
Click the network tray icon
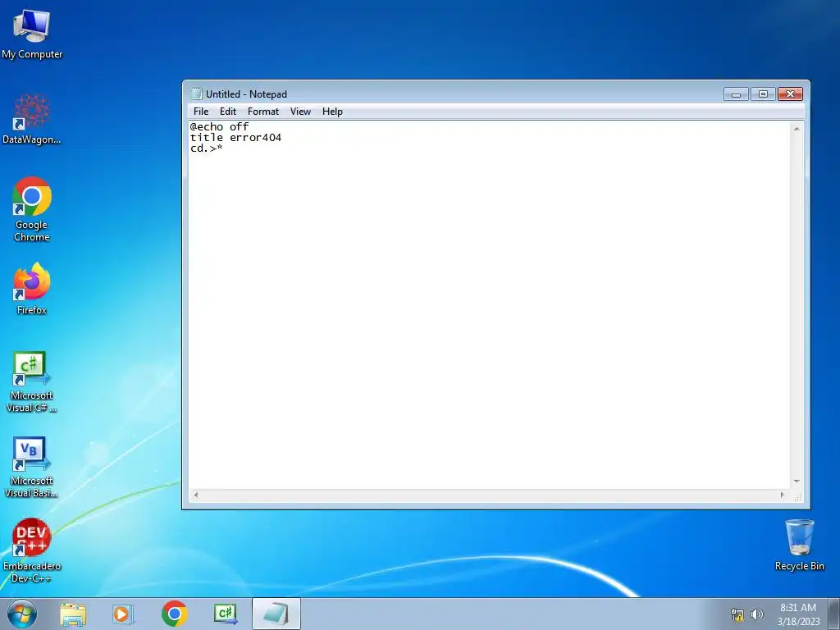(x=737, y=614)
